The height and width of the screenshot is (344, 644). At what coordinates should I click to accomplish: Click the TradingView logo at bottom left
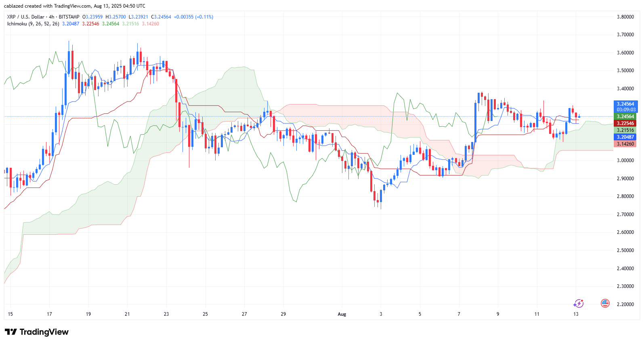(37, 332)
